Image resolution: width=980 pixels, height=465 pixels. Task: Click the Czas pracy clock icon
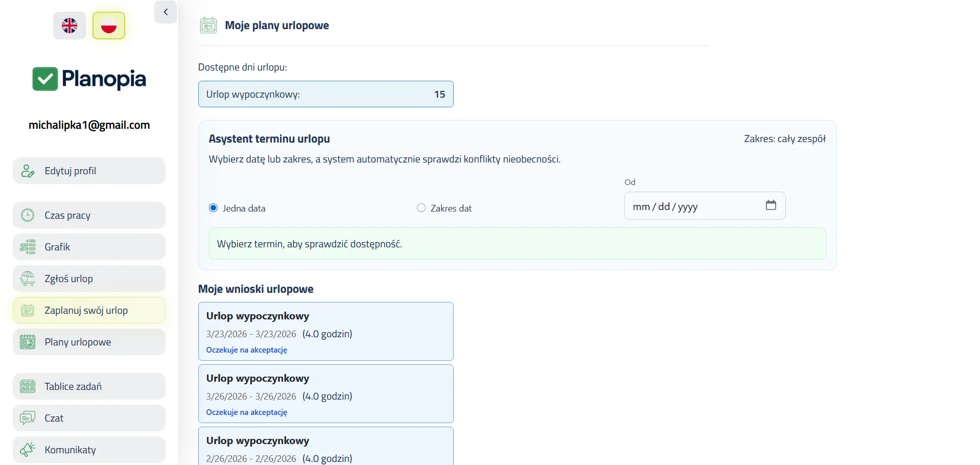tap(28, 215)
